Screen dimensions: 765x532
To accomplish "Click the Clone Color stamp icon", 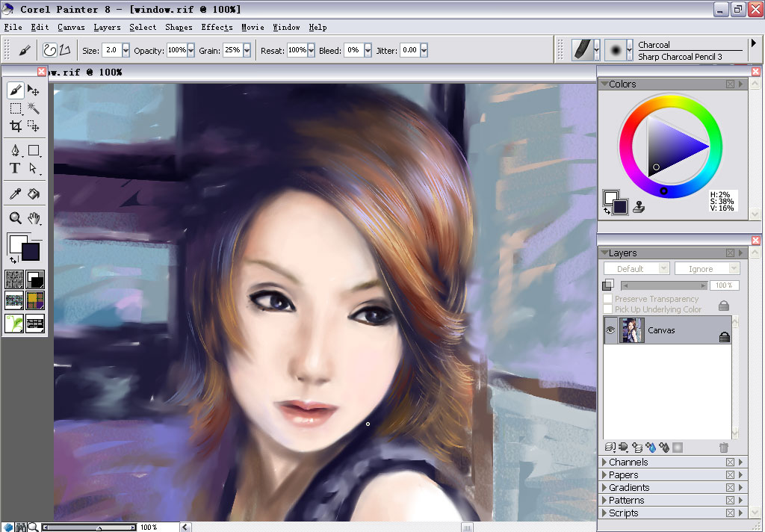I will [x=639, y=208].
